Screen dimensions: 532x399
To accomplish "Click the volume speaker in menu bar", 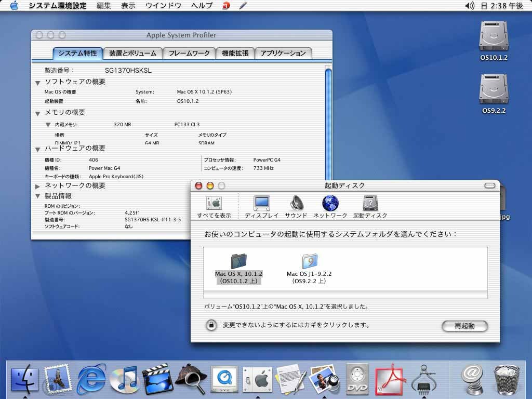I will click(470, 5).
